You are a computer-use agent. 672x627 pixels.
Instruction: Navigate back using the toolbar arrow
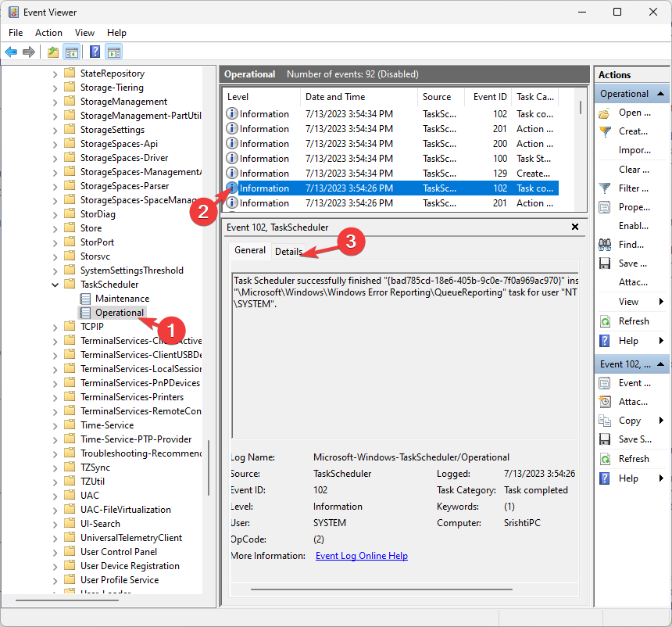coord(10,52)
